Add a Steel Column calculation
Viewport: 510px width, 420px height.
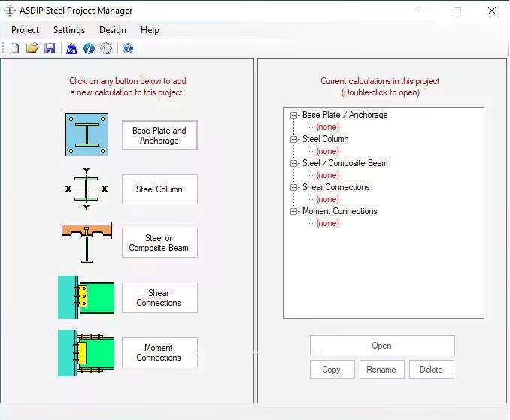click(x=159, y=189)
